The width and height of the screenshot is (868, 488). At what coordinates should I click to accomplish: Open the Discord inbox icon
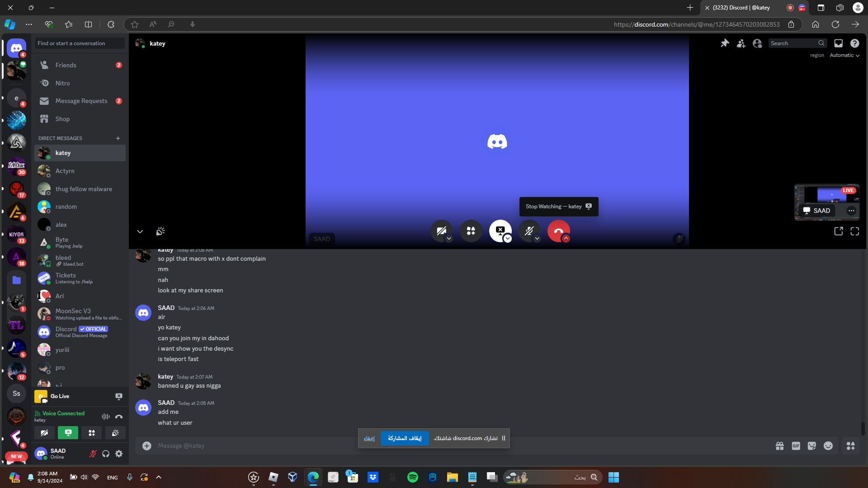pos(838,43)
